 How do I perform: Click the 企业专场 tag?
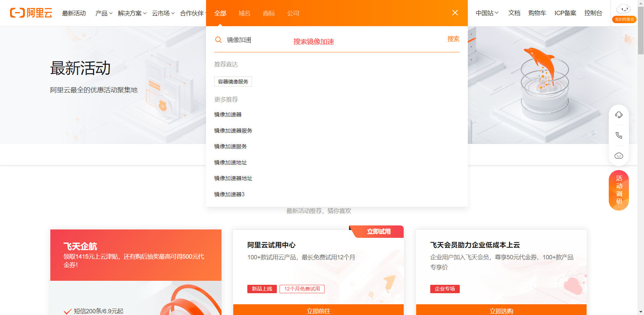445,289
